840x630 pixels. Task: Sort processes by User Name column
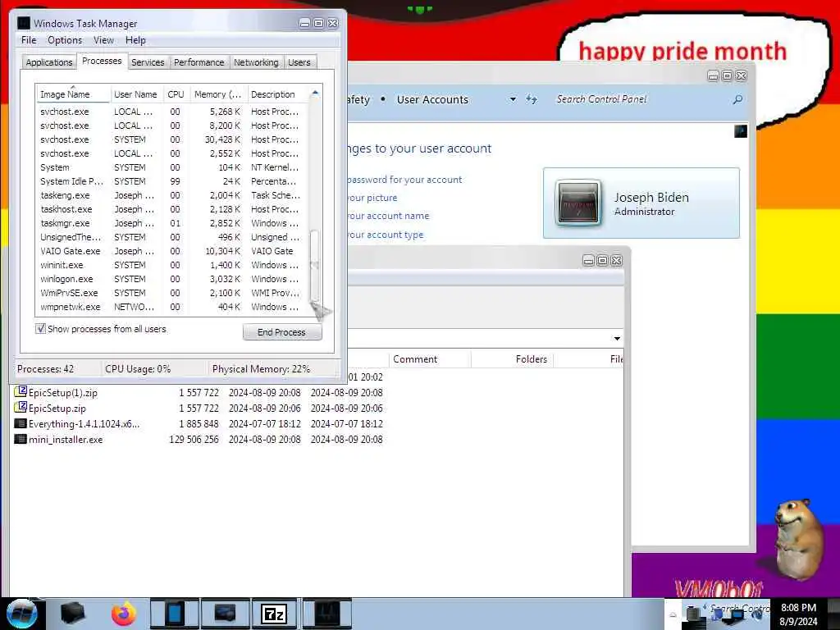click(x=135, y=94)
